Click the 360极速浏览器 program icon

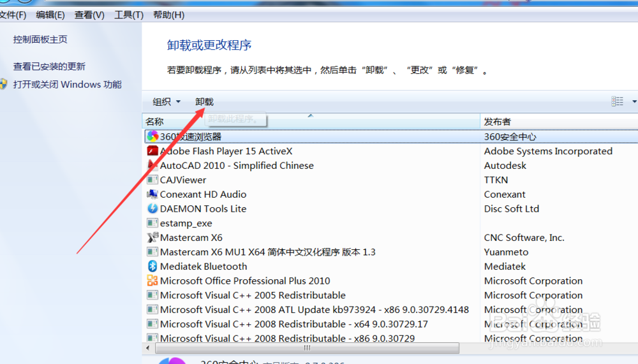152,136
